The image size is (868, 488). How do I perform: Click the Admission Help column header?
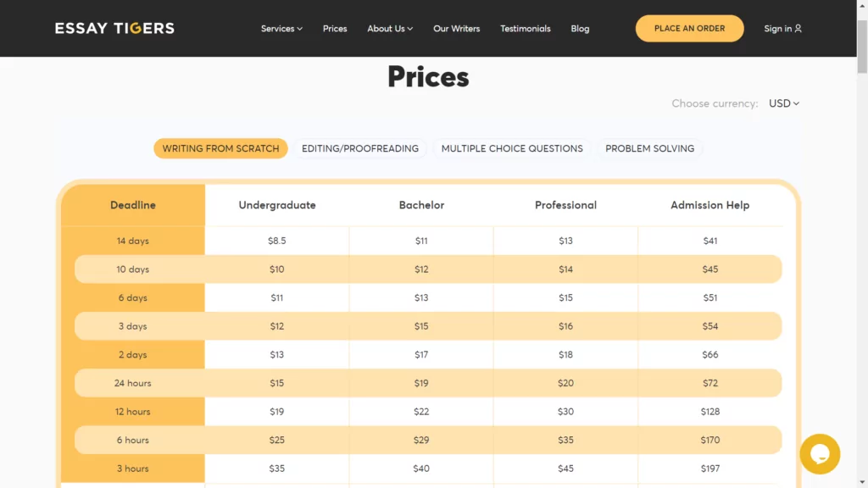pyautogui.click(x=709, y=205)
